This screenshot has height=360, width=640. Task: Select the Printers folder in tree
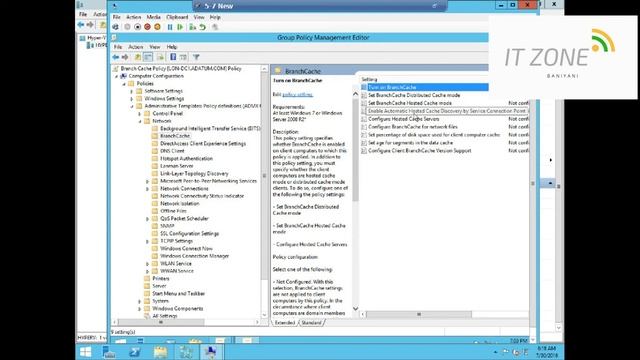160,278
